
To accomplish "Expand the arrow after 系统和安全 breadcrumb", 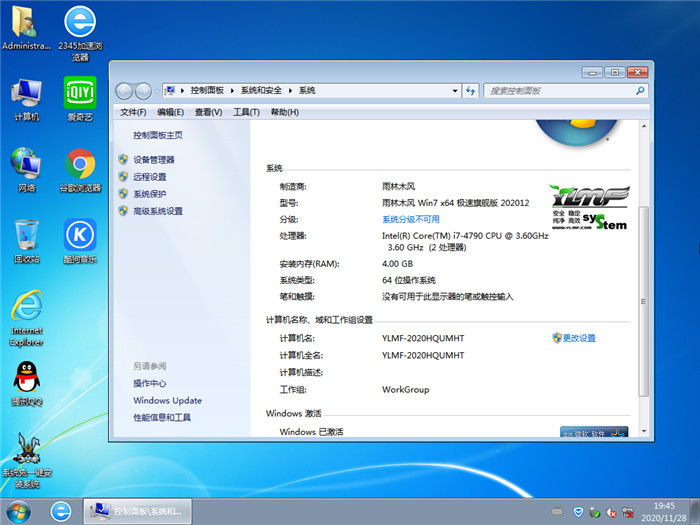I will coord(290,91).
